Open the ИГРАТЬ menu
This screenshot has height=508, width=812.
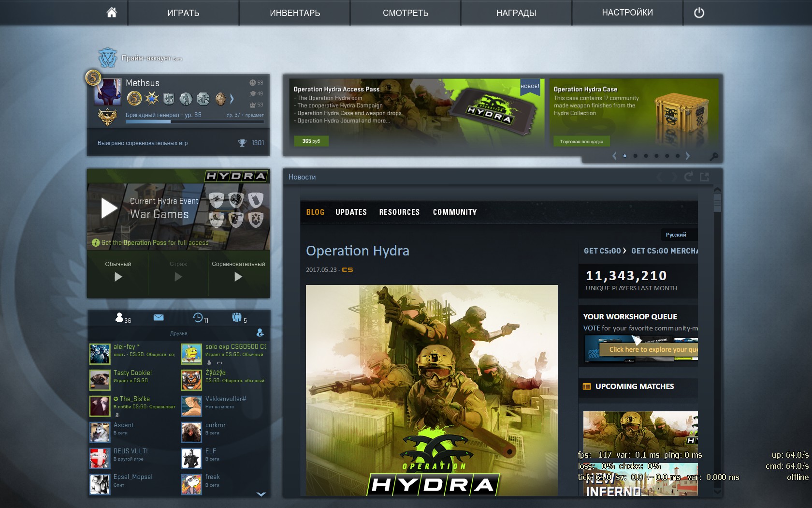183,13
